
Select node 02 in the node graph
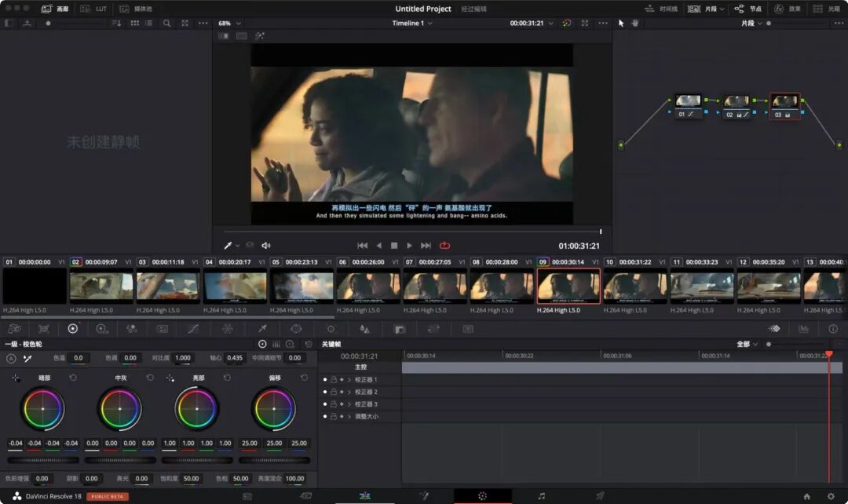point(736,102)
